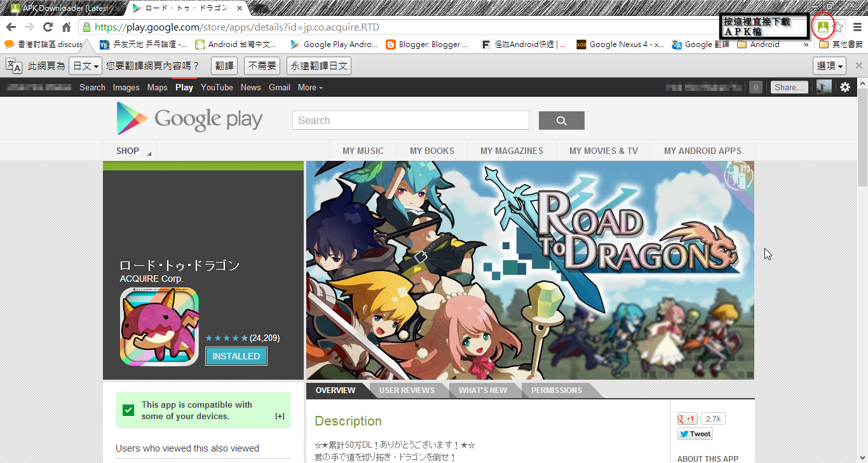
Task: Click the Maps link in Google bar
Action: click(157, 87)
